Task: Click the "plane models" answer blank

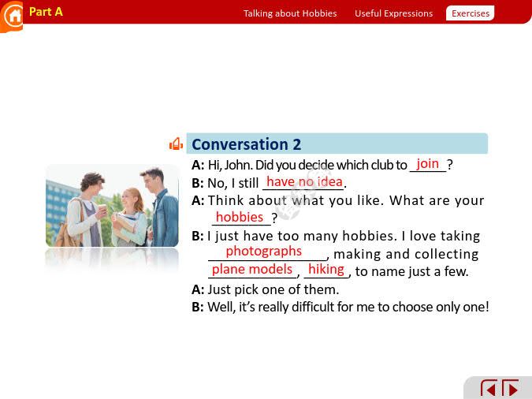Action: click(x=252, y=270)
